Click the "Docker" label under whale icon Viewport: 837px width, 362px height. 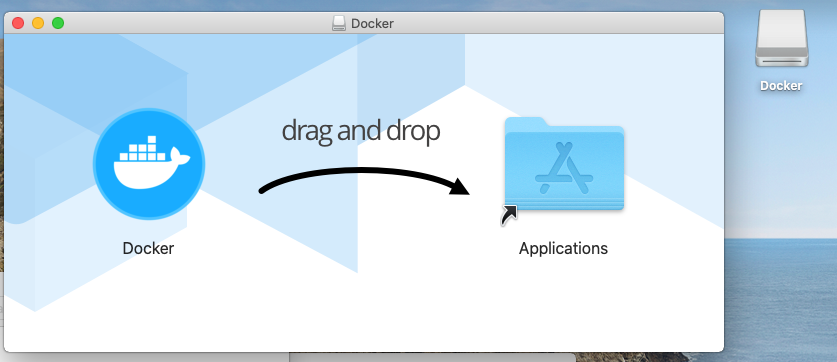coord(148,248)
